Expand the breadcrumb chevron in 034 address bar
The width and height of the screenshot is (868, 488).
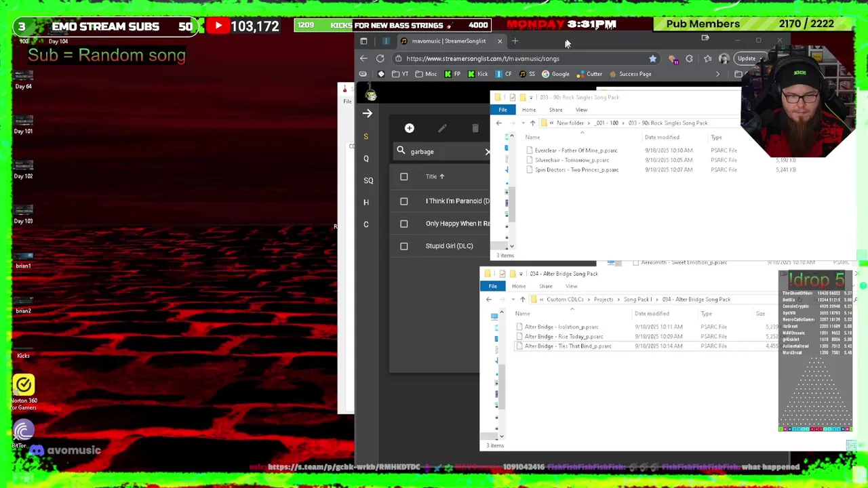(541, 300)
